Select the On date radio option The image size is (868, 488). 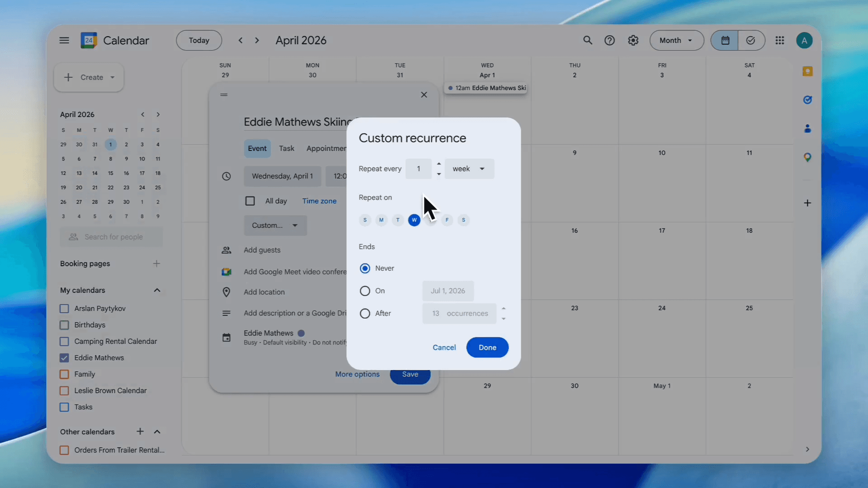[365, 291]
